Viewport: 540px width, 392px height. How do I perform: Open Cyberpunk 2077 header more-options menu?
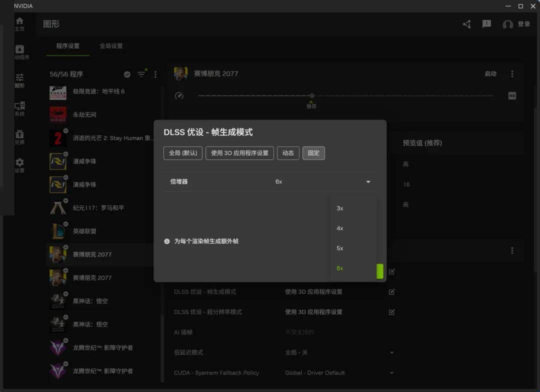512,73
